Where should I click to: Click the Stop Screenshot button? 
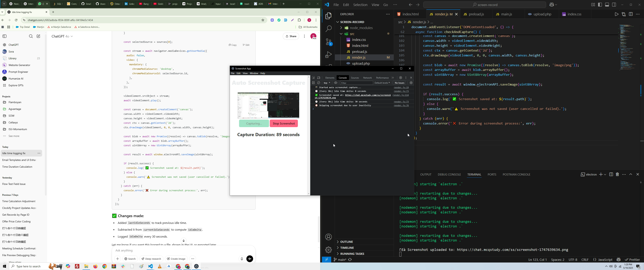(x=283, y=124)
